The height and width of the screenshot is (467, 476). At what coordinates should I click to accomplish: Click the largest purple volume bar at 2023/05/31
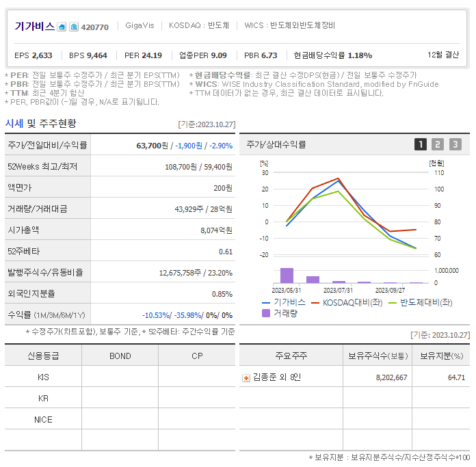(x=287, y=276)
